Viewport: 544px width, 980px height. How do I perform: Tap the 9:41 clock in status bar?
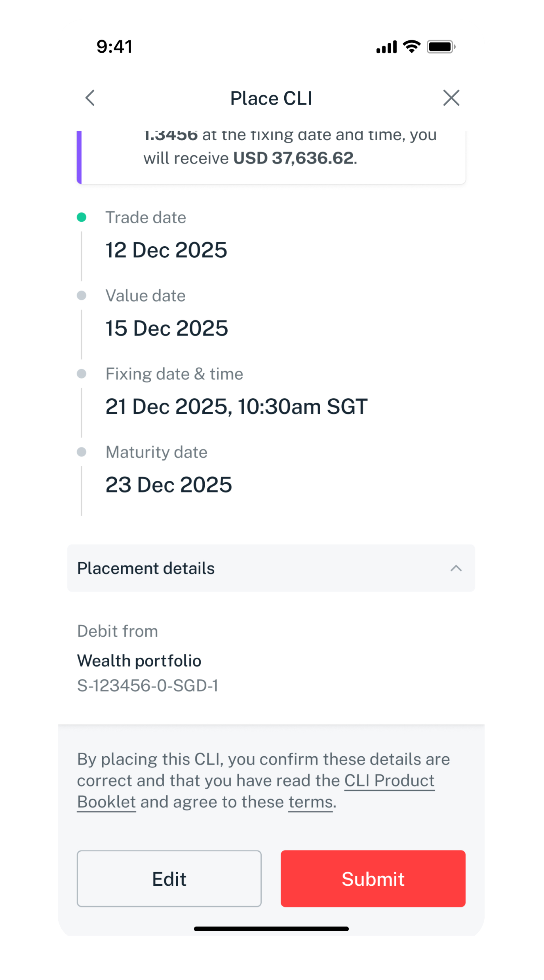[x=114, y=47]
